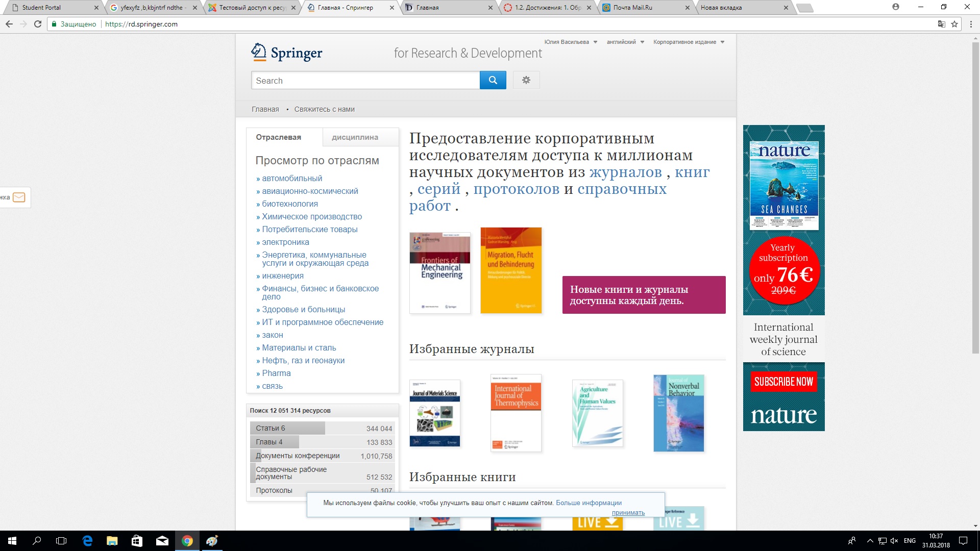Switch to the дисциплина tab
The height and width of the screenshot is (551, 980).
pos(355,137)
